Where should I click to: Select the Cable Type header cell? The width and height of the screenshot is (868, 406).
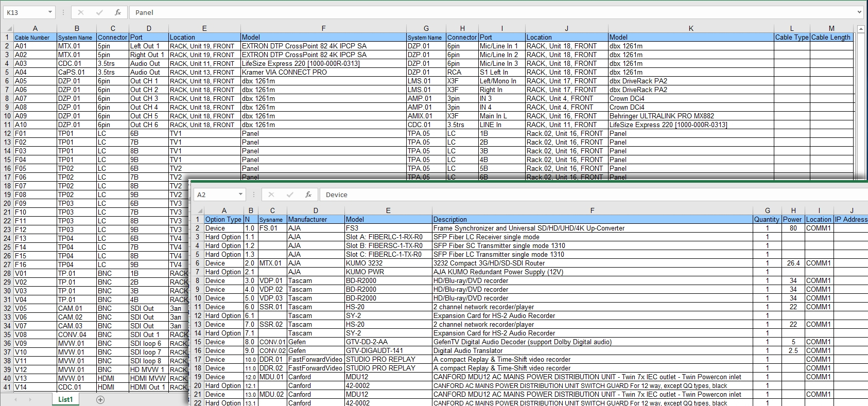[792, 37]
